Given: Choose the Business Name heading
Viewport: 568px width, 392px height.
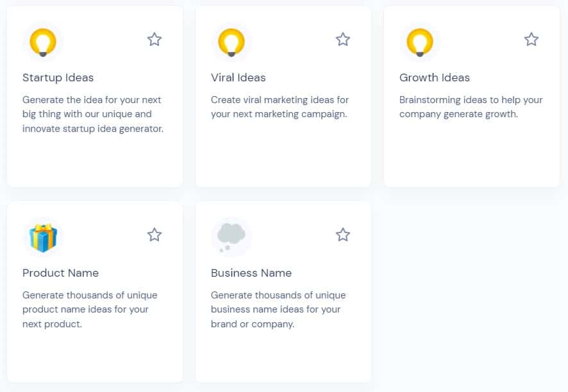Looking at the screenshot, I should tap(251, 273).
